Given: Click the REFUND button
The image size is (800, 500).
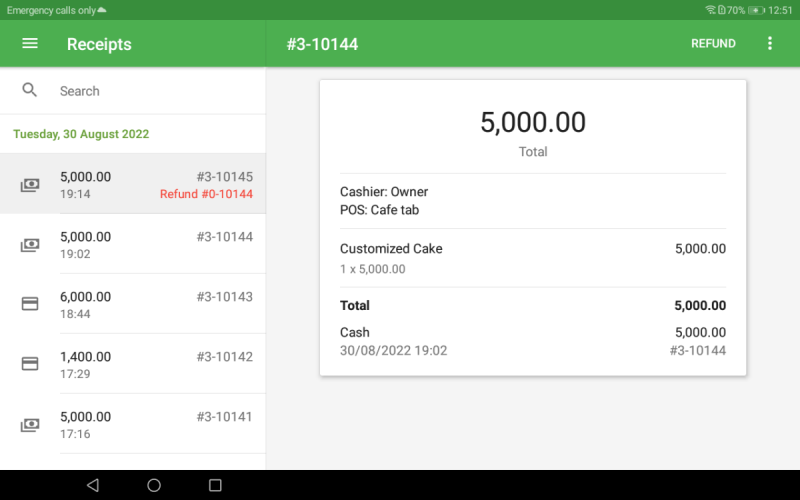Looking at the screenshot, I should coord(713,44).
